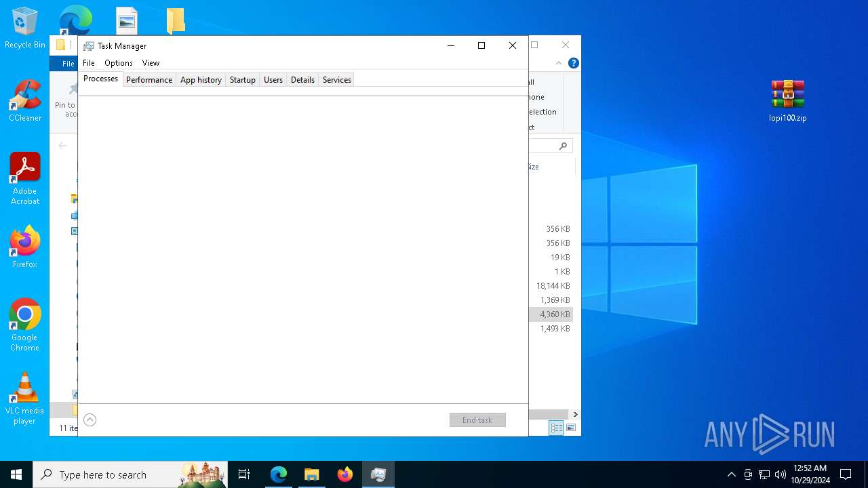Select the 19 KB file row
The width and height of the screenshot is (868, 488).
[x=551, y=258]
